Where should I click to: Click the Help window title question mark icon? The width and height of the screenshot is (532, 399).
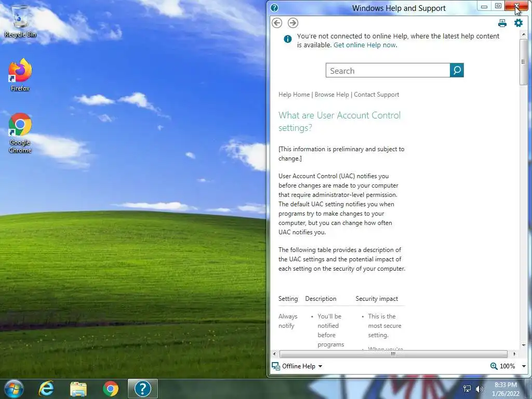[274, 8]
